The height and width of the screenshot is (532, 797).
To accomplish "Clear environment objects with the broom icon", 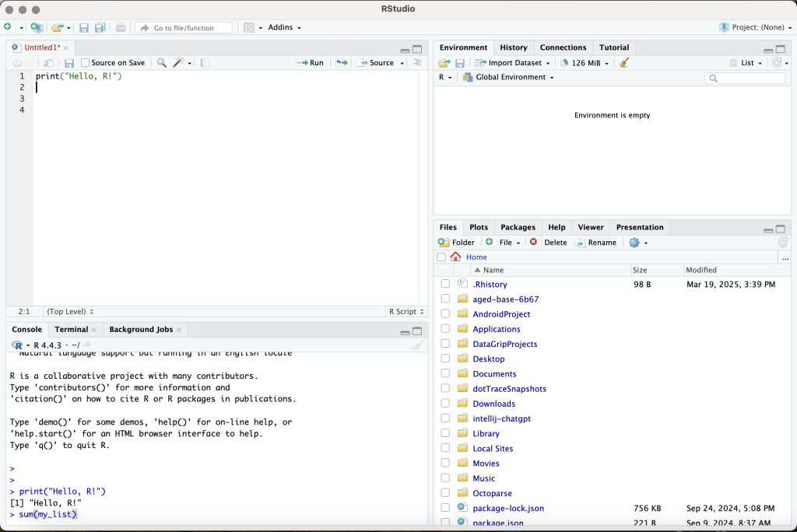I will click(624, 63).
